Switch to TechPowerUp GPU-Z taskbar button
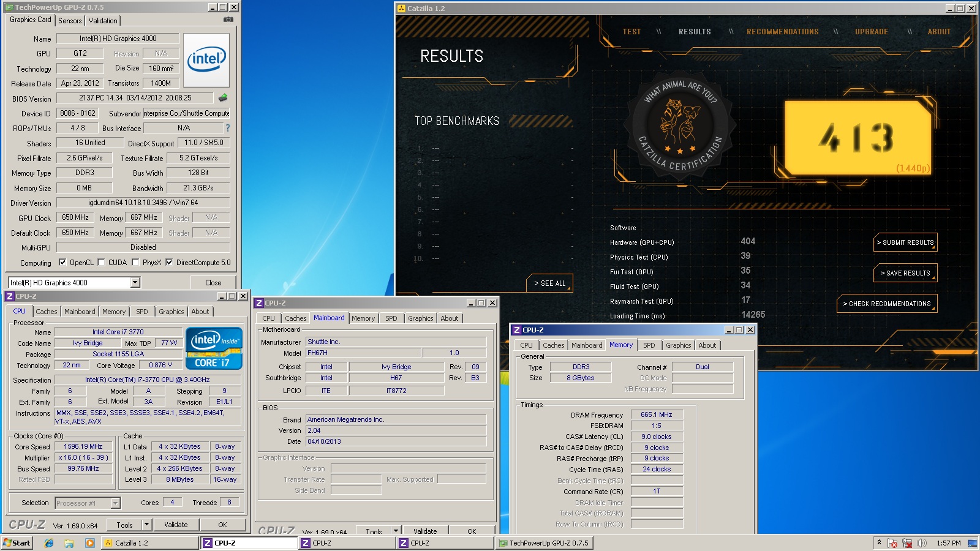This screenshot has width=980, height=551. point(544,543)
